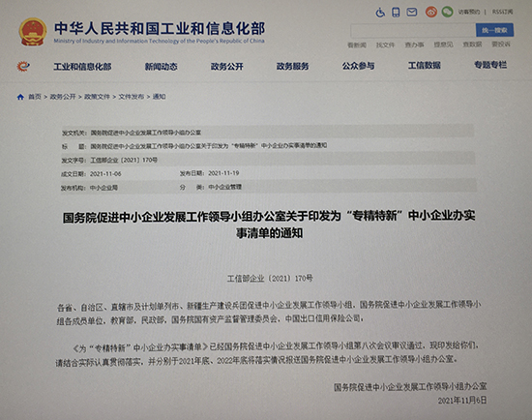Open the 政务公开 navigation menu
The width and height of the screenshot is (532, 420).
click(227, 66)
